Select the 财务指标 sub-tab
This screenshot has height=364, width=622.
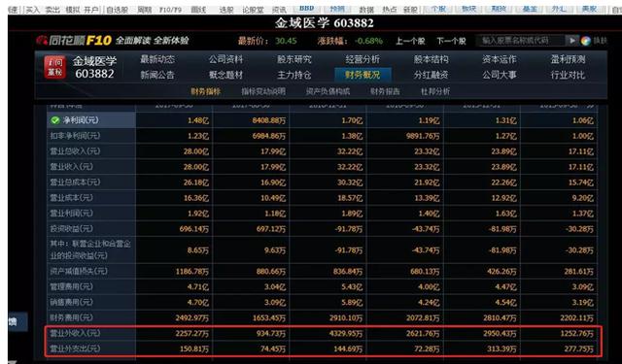[x=205, y=91]
